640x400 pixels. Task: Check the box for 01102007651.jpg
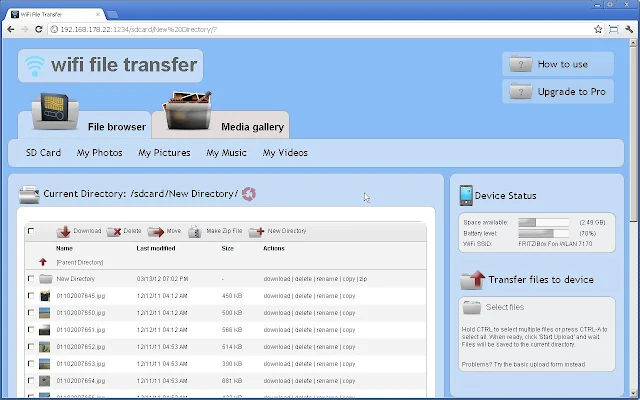(x=31, y=329)
